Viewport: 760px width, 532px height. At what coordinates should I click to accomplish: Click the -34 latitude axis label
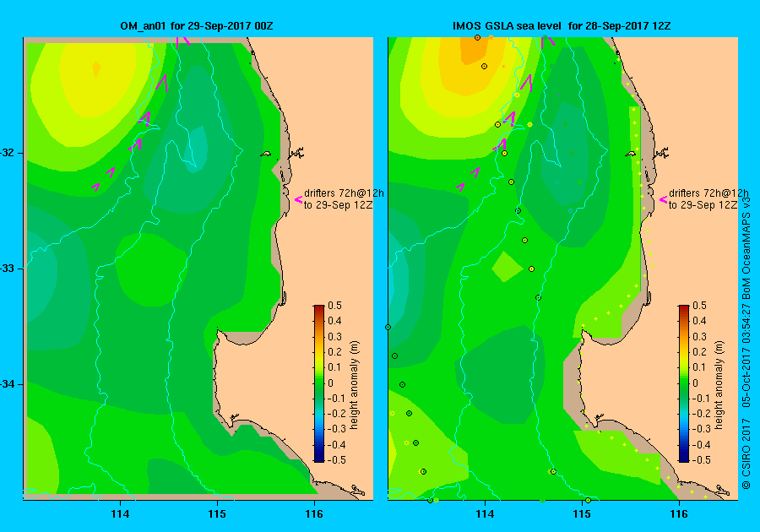point(8,384)
